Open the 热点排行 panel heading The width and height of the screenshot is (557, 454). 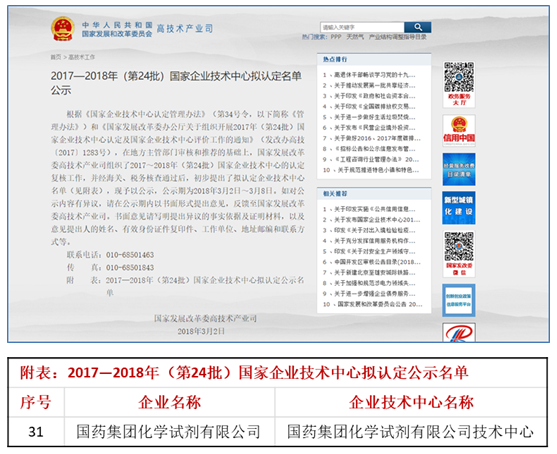[335, 59]
